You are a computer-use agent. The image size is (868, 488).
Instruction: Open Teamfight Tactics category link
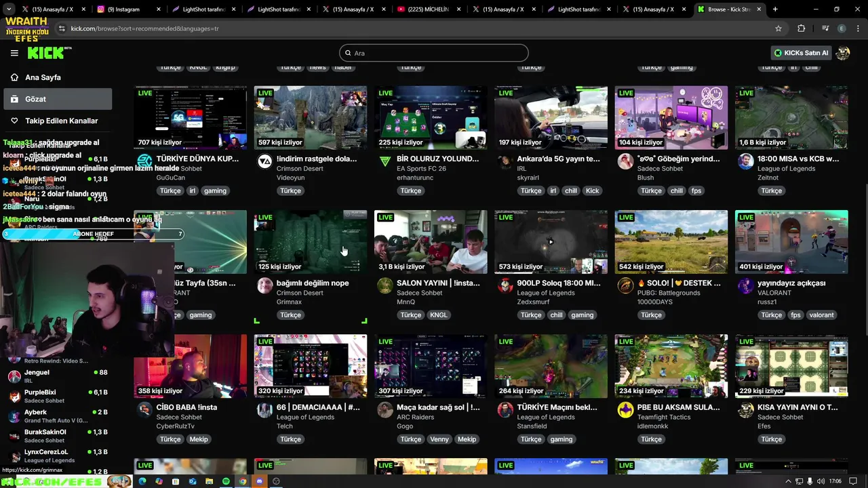point(664,417)
